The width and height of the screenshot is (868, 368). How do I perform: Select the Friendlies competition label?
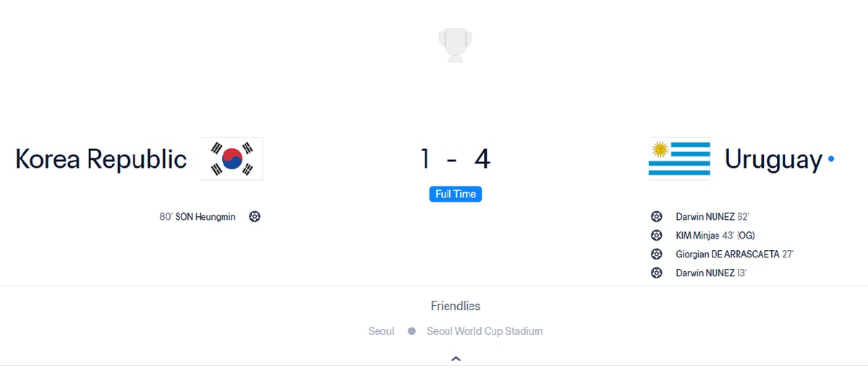pyautogui.click(x=456, y=306)
